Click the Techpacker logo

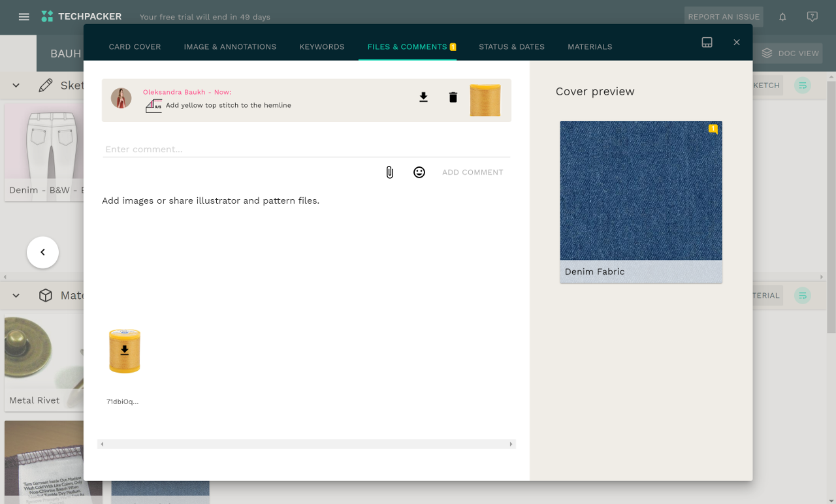(x=81, y=16)
